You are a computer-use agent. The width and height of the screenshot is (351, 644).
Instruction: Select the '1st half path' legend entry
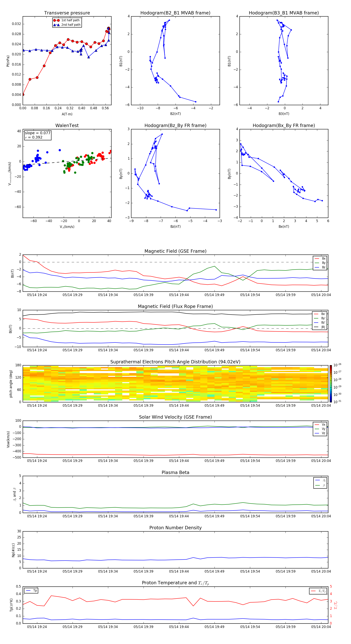(67, 20)
